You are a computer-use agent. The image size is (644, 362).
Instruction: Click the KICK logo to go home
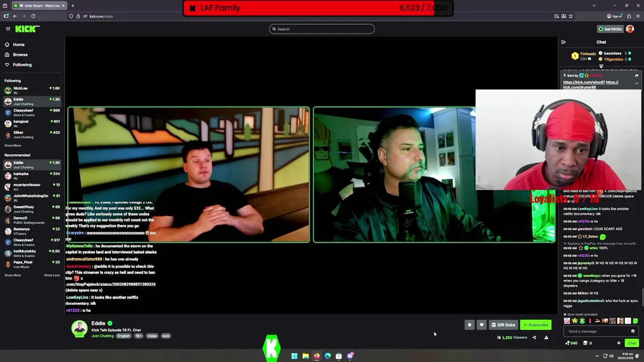click(27, 29)
